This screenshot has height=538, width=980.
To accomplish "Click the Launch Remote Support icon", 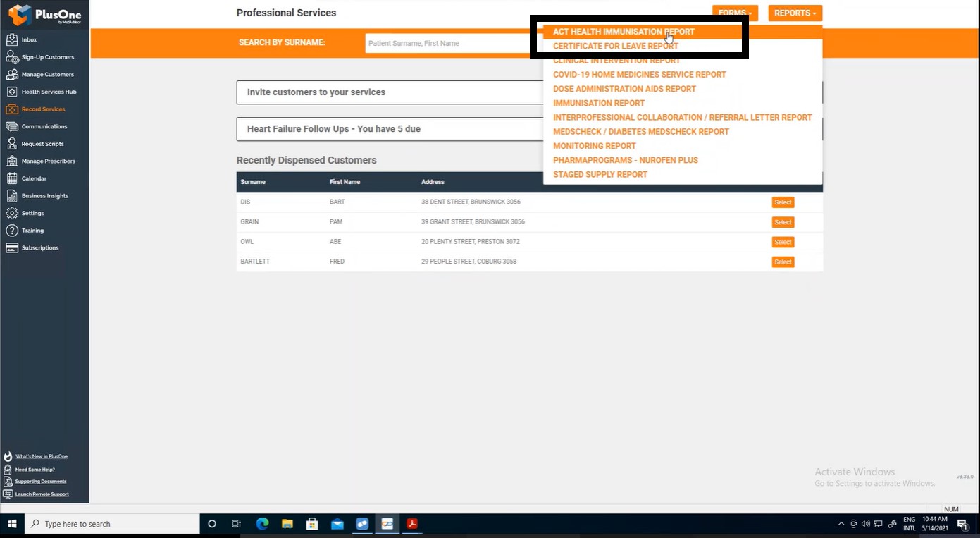I will 8,494.
